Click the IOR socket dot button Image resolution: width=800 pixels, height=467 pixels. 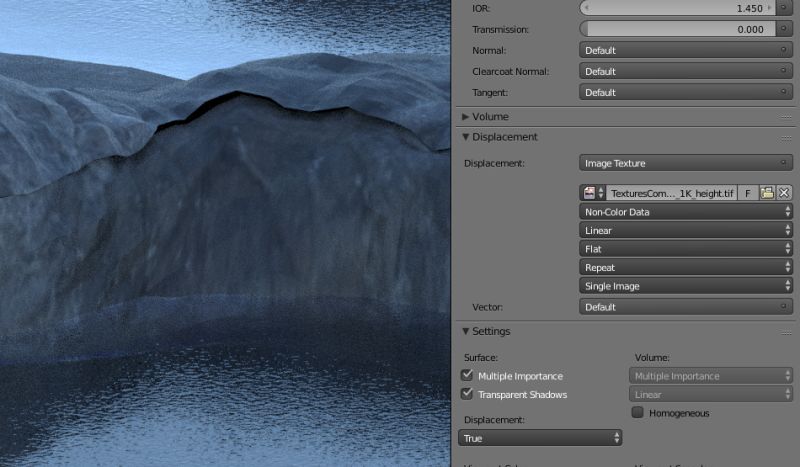784,8
